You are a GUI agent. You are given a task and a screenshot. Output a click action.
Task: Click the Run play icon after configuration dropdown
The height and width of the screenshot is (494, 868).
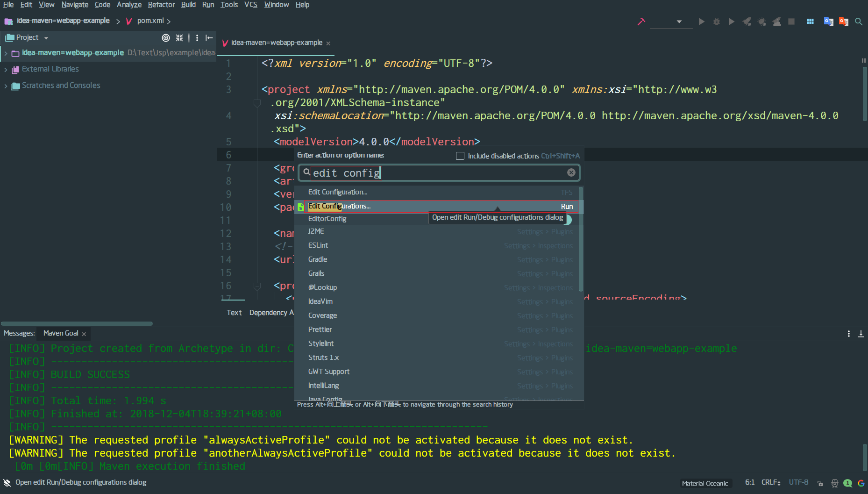pyautogui.click(x=701, y=21)
